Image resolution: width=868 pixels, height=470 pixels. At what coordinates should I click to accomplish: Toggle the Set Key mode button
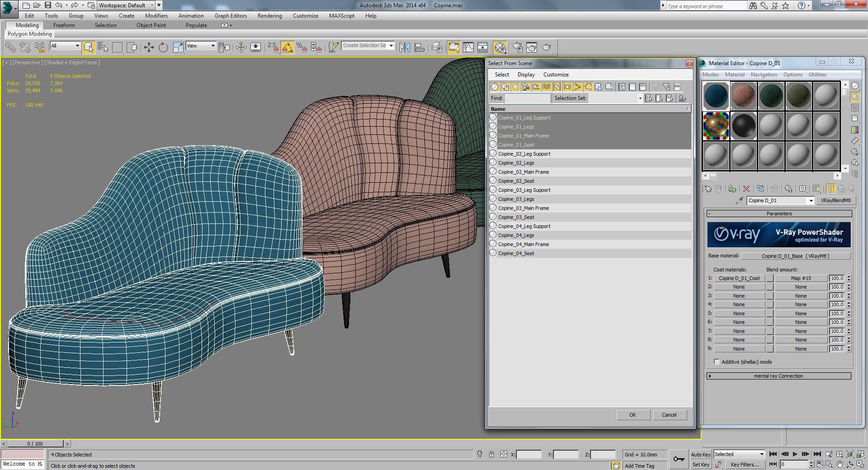701,465
